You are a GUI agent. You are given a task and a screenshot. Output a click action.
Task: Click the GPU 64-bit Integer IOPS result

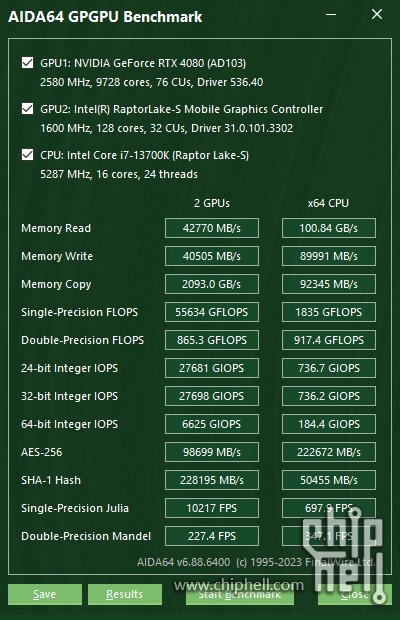(212, 424)
